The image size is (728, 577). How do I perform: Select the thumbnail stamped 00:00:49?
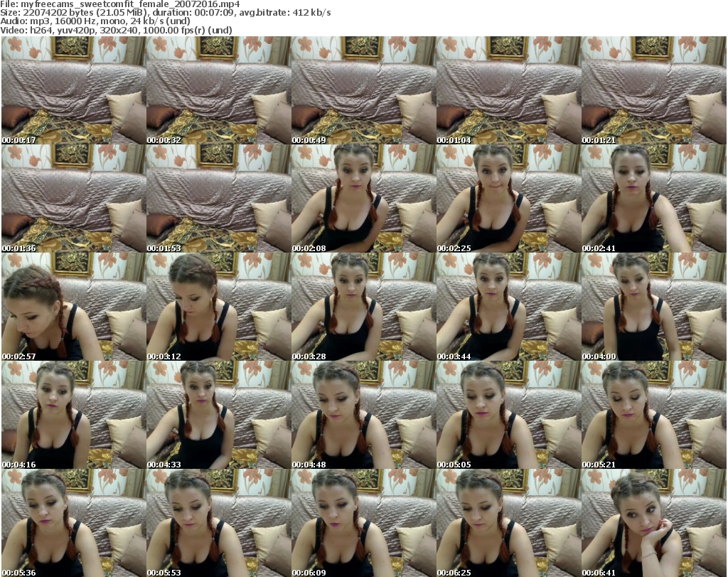[x=363, y=90]
